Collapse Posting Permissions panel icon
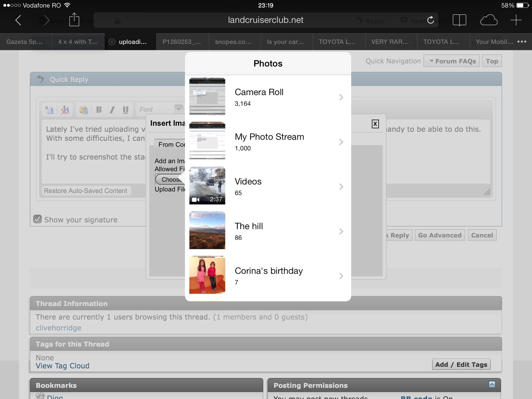 click(x=492, y=384)
